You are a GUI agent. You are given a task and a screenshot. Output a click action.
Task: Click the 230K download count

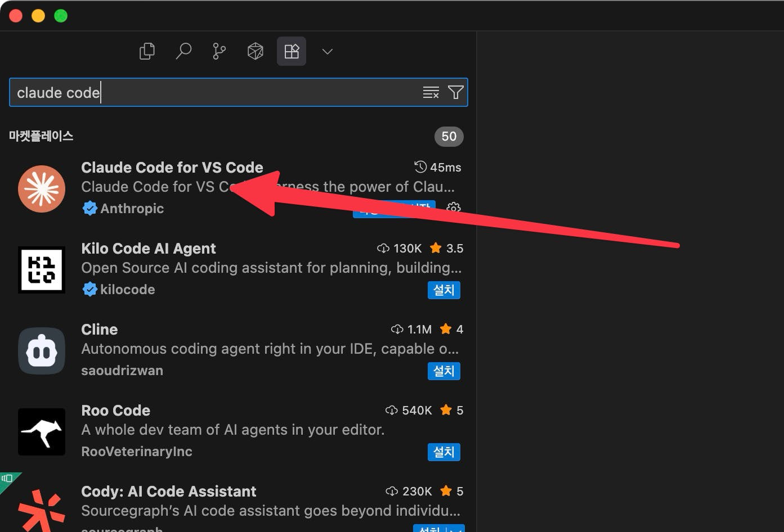417,492
